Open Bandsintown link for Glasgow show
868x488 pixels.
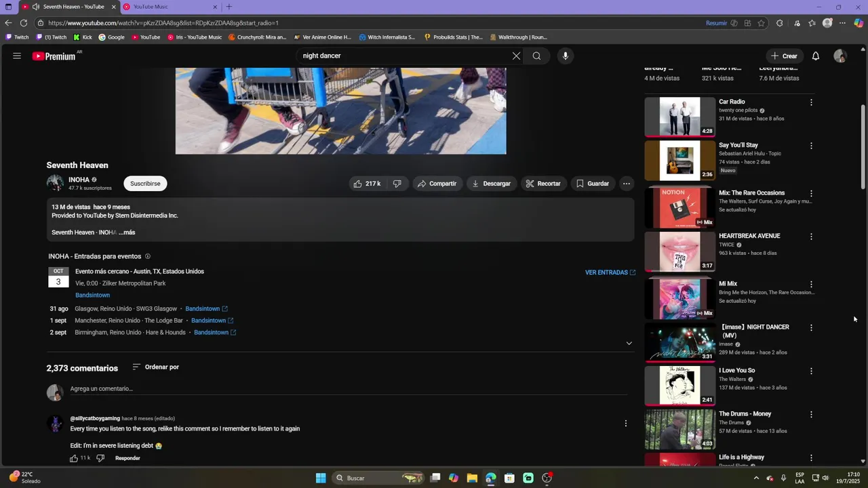206,309
